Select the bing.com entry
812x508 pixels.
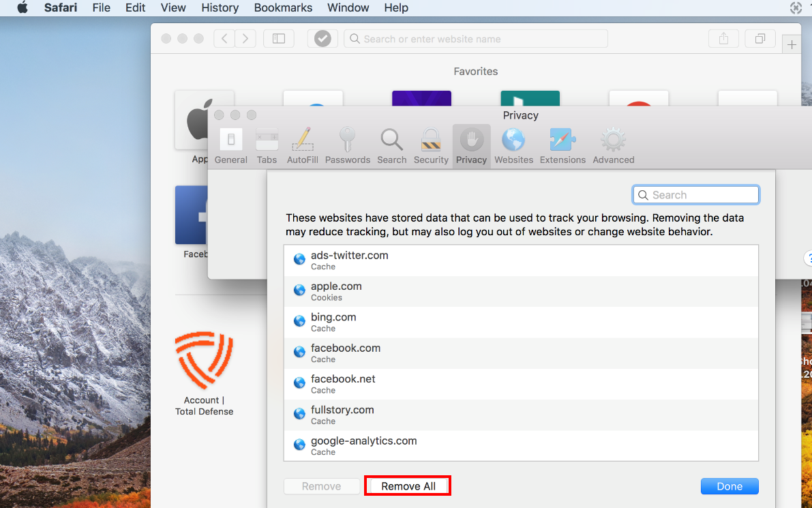point(521,322)
